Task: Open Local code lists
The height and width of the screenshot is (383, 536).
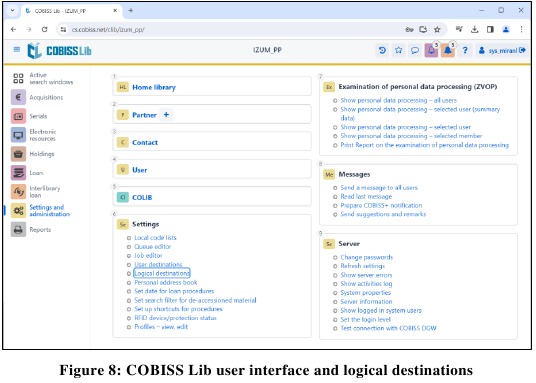Action: click(x=155, y=238)
